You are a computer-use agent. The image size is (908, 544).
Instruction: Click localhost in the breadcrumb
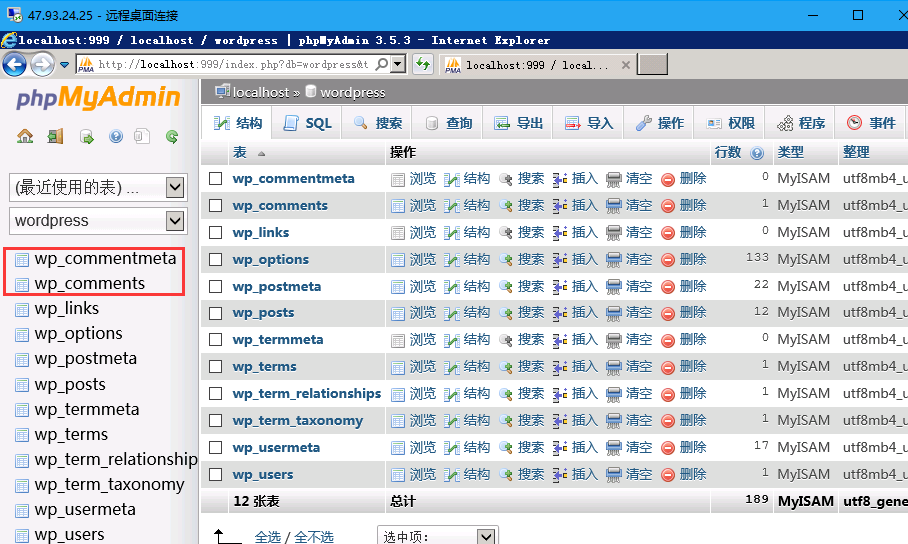click(261, 92)
